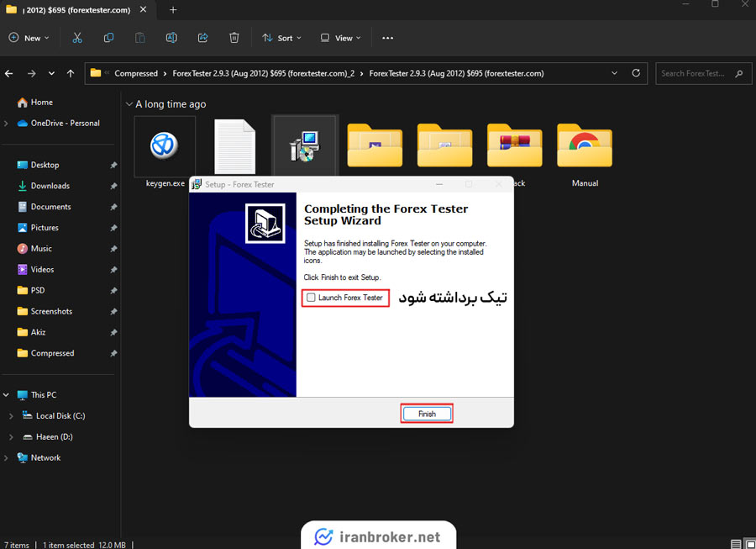Go up one folder level arrow

pyautogui.click(x=71, y=73)
